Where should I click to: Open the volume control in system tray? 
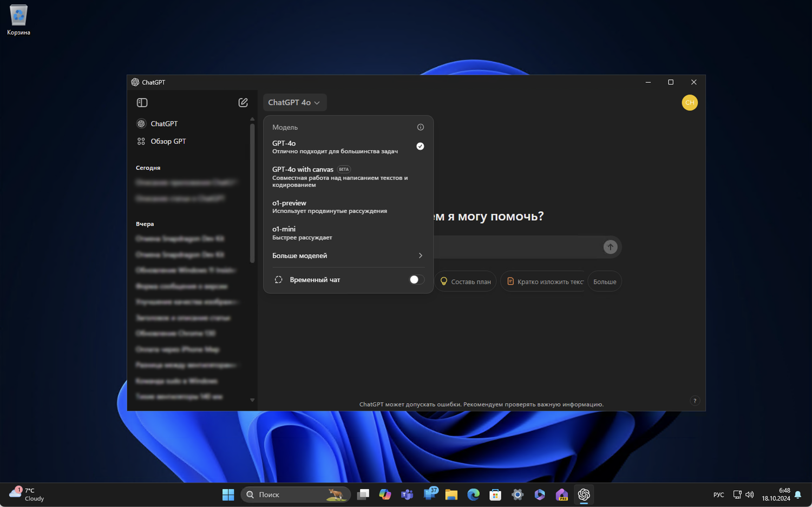click(x=750, y=495)
